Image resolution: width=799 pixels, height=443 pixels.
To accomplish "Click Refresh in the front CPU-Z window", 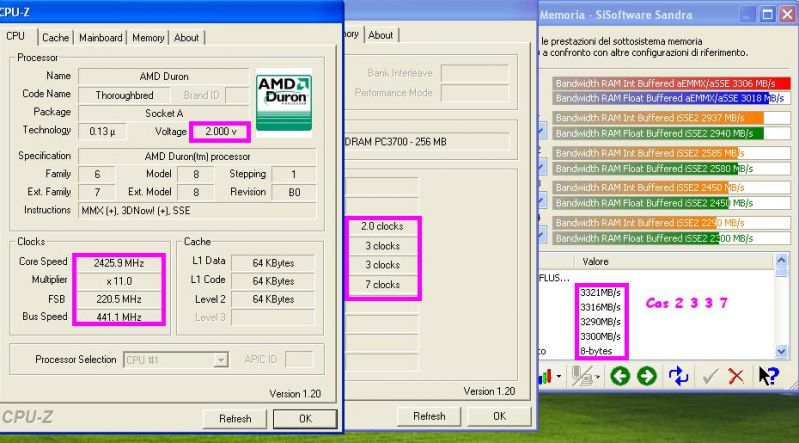I will pos(235,419).
